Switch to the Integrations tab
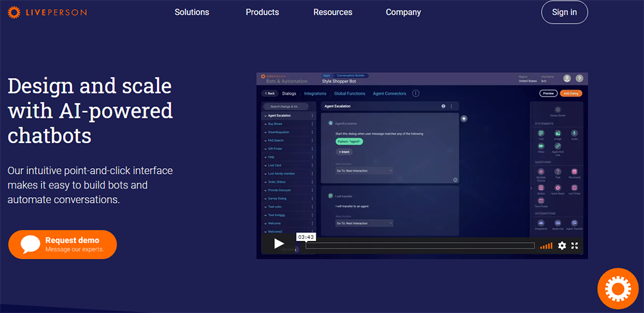Image resolution: width=644 pixels, height=313 pixels. (315, 93)
